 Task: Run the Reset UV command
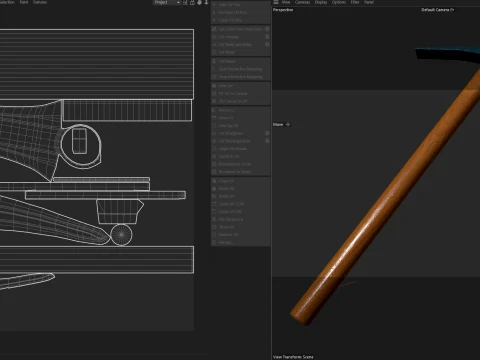240,196
